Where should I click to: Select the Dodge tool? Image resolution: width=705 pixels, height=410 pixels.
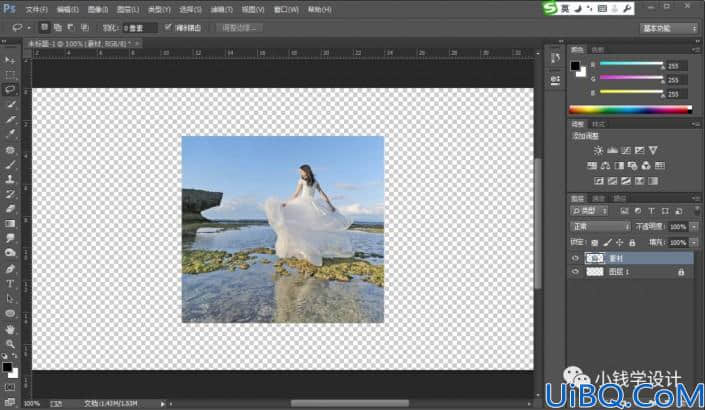[10, 254]
